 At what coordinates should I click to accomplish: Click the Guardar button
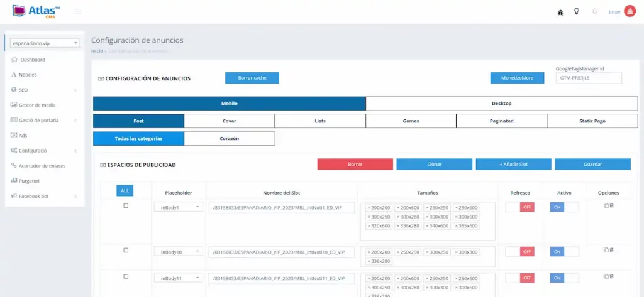point(592,164)
